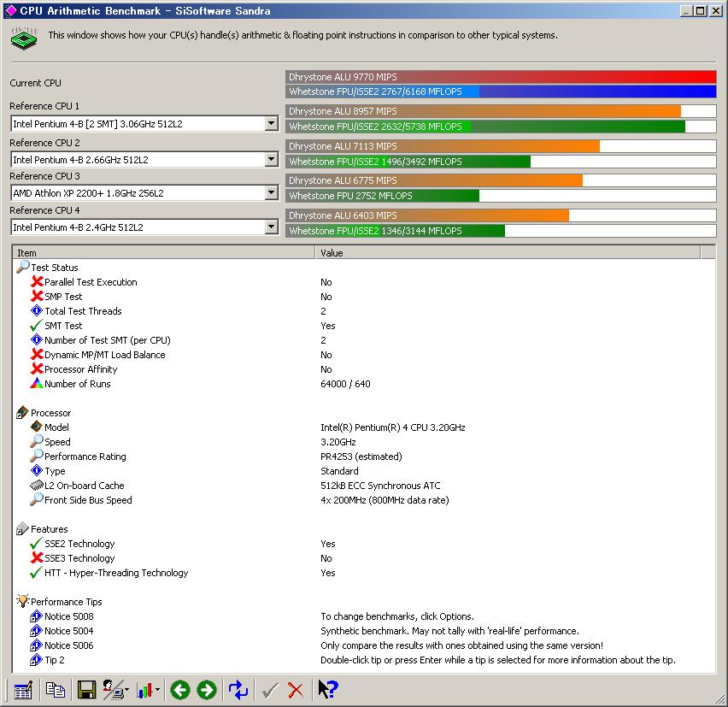This screenshot has width=728, height=707.
Task: Open Reference CPU 1 dropdown arrow
Action: tap(272, 124)
